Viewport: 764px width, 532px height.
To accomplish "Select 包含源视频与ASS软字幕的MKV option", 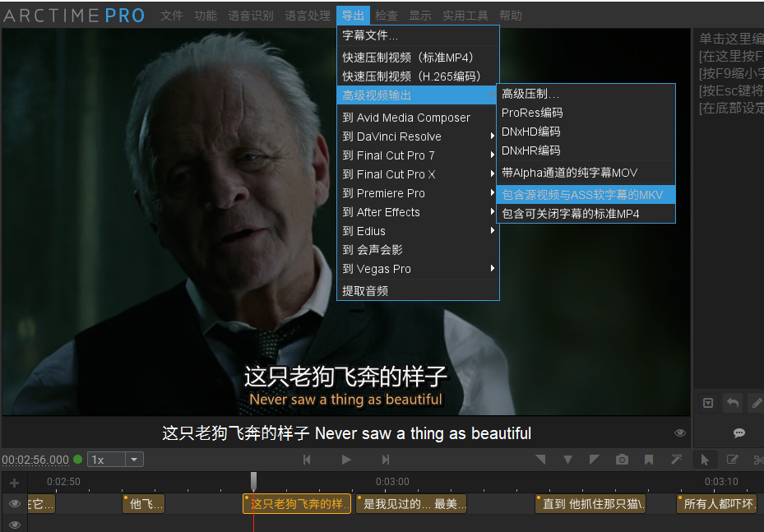I will [586, 195].
